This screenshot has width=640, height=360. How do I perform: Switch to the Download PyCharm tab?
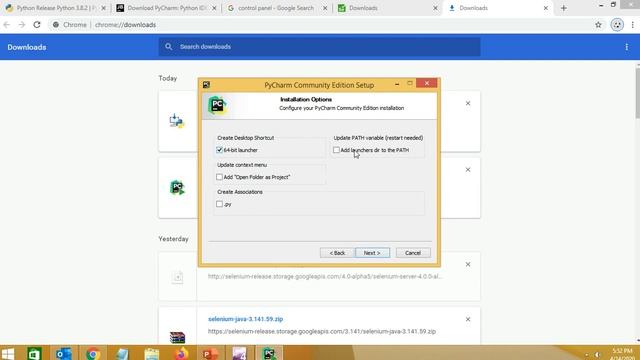click(x=167, y=8)
